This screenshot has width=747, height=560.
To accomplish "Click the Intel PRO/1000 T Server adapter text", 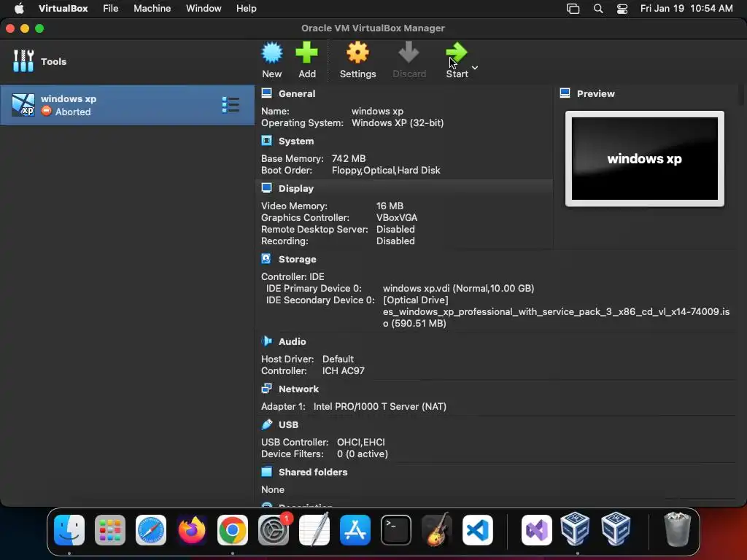I will coord(379,406).
